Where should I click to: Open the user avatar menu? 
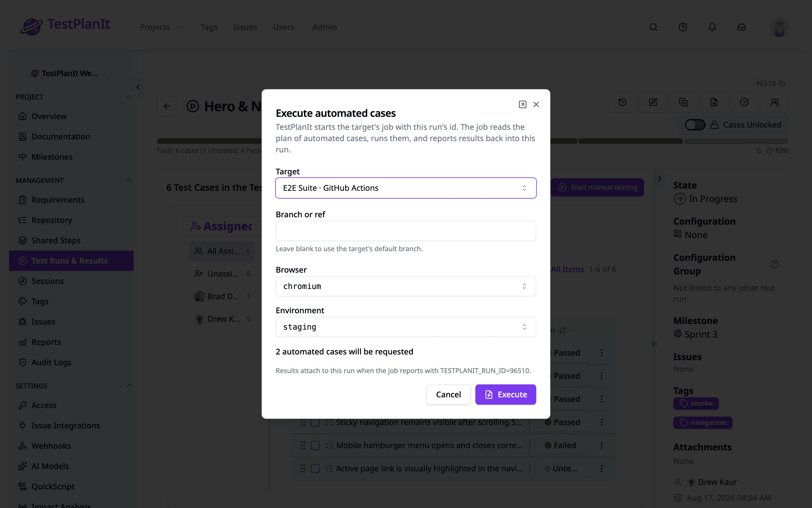tap(779, 27)
